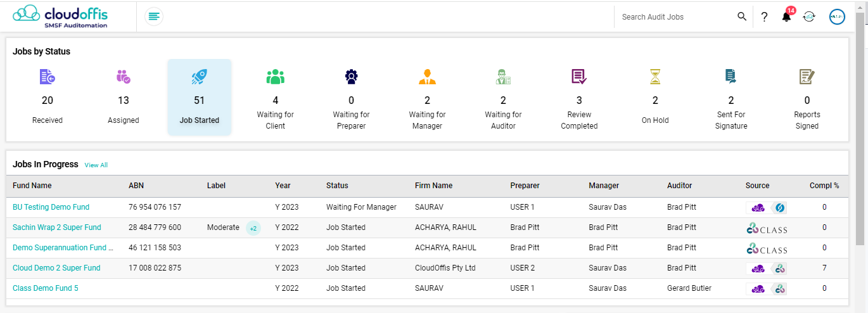Select the Sent For Signature icon
This screenshot has height=313, width=868.
point(731,77)
